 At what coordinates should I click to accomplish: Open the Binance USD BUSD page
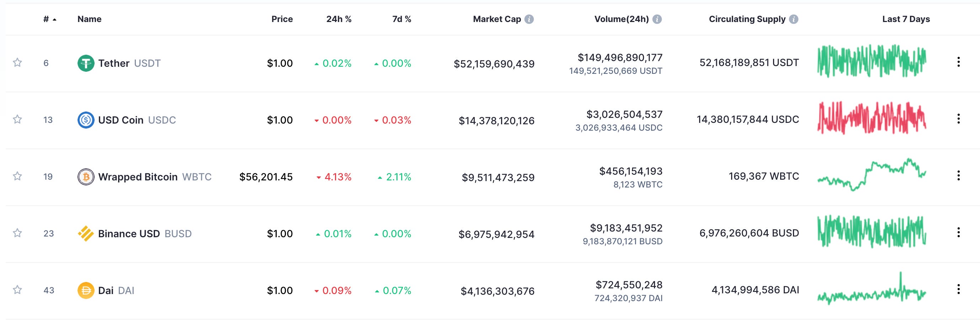pyautogui.click(x=145, y=234)
